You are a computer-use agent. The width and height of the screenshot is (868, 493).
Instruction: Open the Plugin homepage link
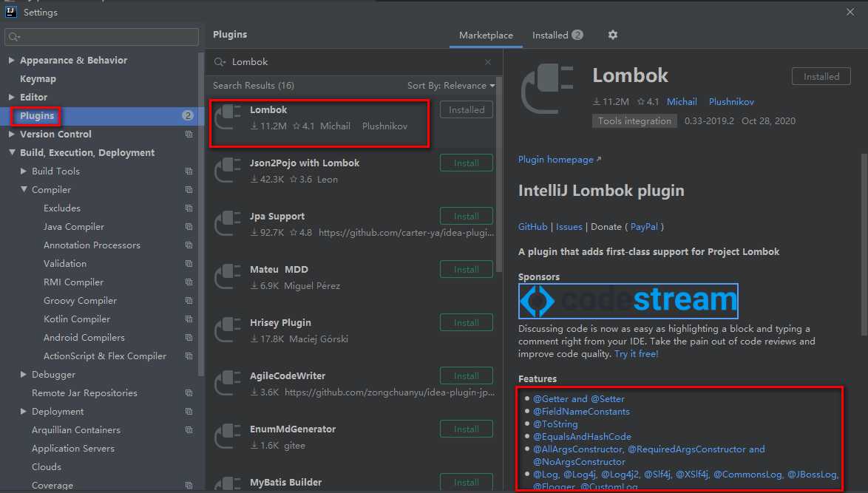pyautogui.click(x=559, y=160)
